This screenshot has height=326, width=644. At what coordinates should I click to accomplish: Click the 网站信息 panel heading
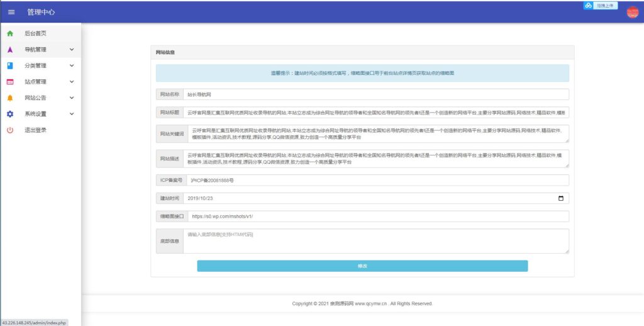[x=165, y=53]
